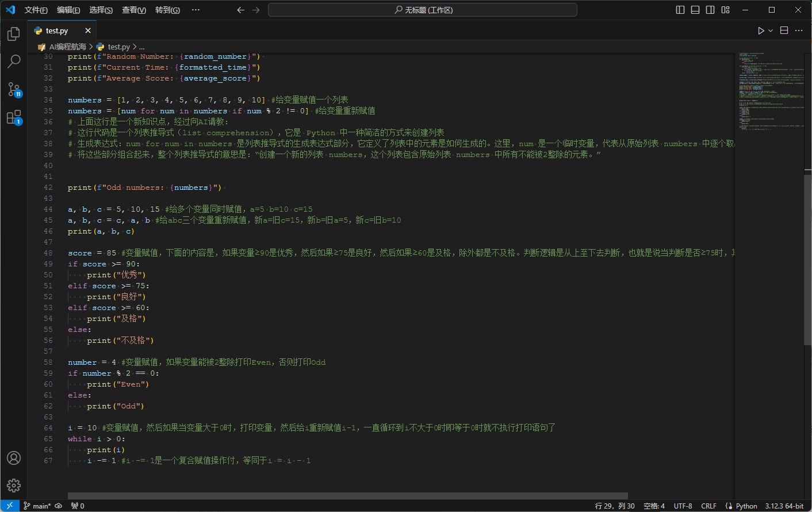The image size is (812, 512).
Task: Click the code 'print("Even")'
Action: click(x=118, y=384)
